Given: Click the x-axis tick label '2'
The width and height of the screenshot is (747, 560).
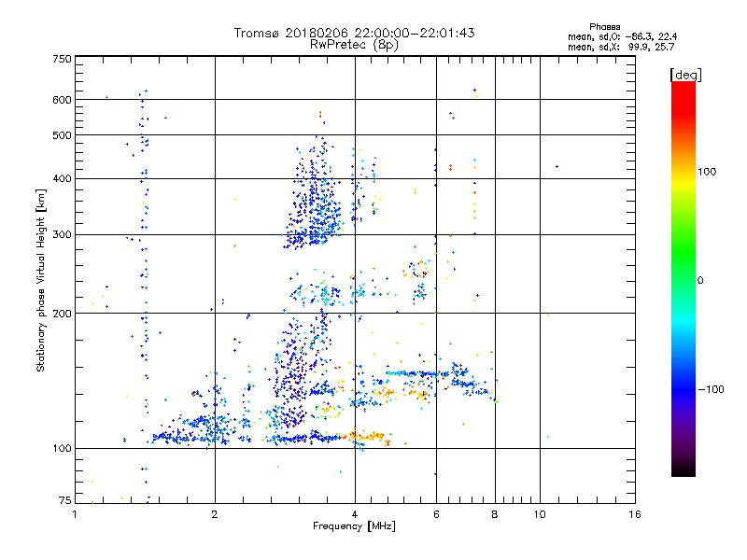Looking at the screenshot, I should click(215, 514).
